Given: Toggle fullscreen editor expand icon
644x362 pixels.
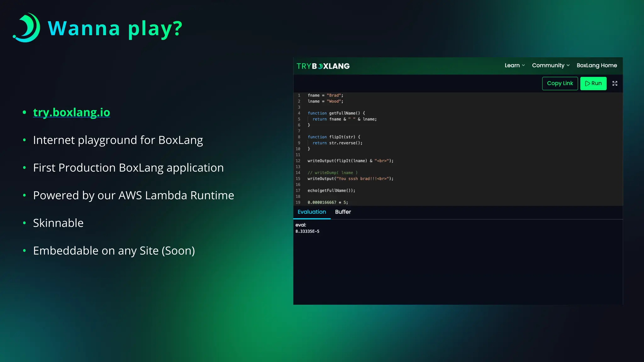Looking at the screenshot, I should tap(615, 84).
